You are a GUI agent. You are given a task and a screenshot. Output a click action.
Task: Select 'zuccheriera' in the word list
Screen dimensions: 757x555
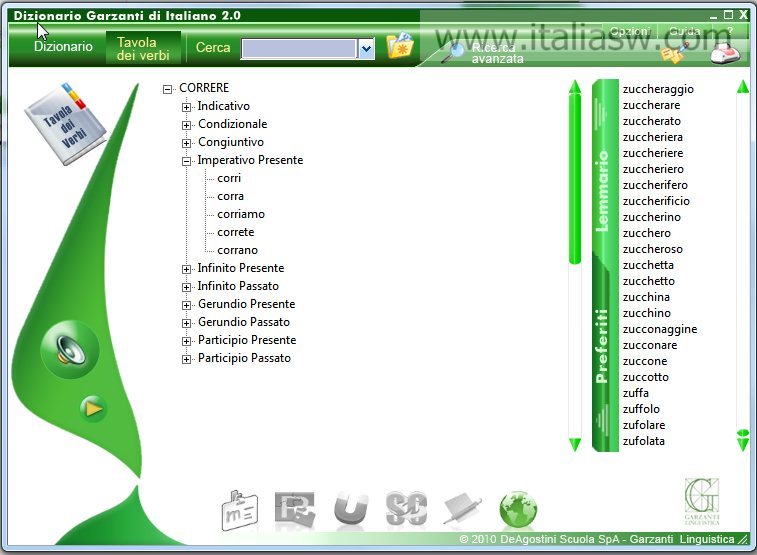[653, 137]
